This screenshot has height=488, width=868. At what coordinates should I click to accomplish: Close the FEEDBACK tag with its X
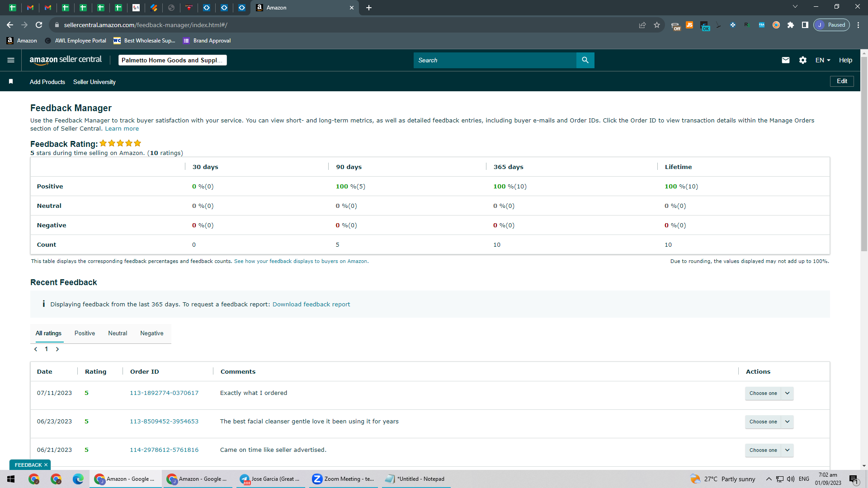(46, 465)
